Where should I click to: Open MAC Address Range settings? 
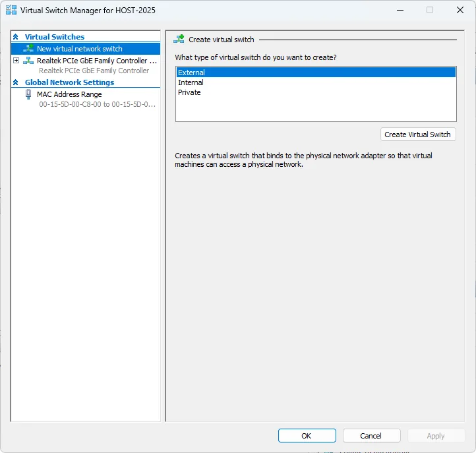(69, 94)
